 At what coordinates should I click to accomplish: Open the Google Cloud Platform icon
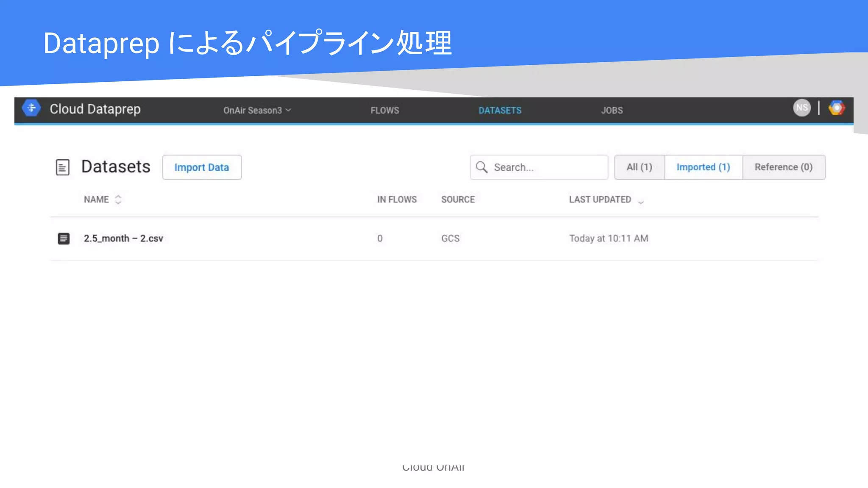click(837, 108)
